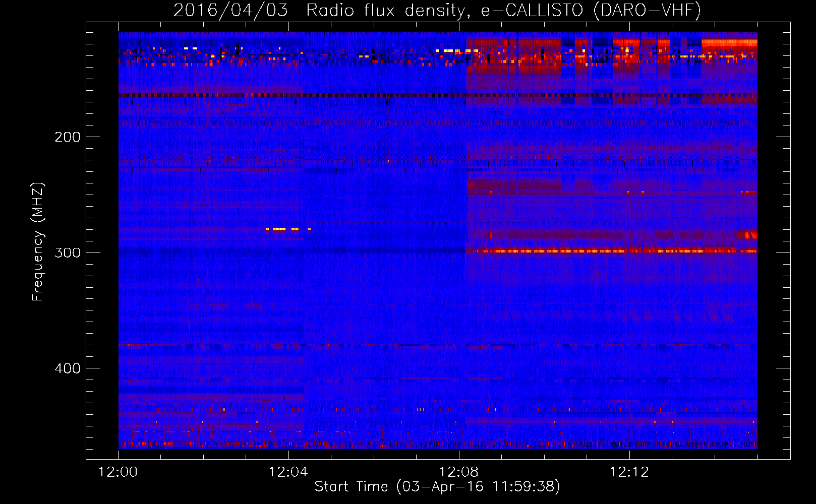
Task: Click the 12:00 time tick label
Action: 118,472
